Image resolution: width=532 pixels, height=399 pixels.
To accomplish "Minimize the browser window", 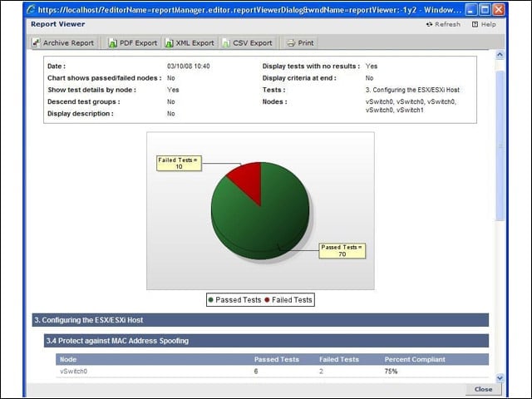I will click(x=470, y=9).
